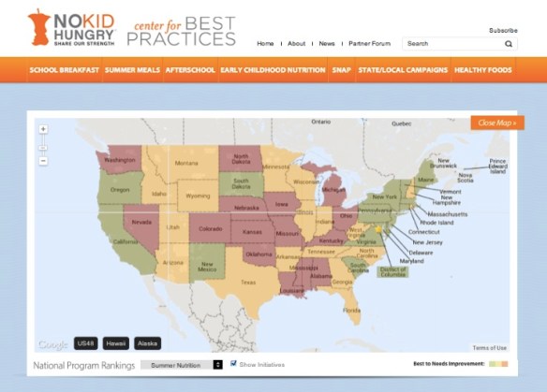The width and height of the screenshot is (547, 392).
Task: Click the New Hampshire callout label
Action: click(447, 200)
